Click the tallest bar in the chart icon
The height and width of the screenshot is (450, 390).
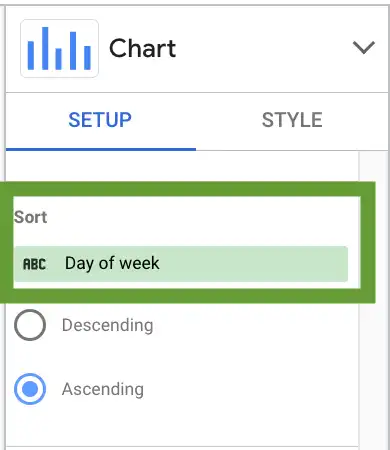click(45, 49)
